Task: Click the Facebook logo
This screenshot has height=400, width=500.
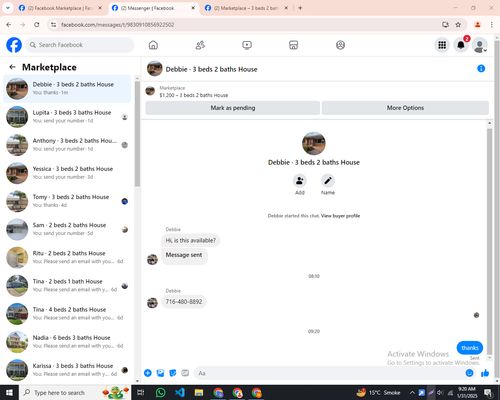Action: tap(14, 45)
